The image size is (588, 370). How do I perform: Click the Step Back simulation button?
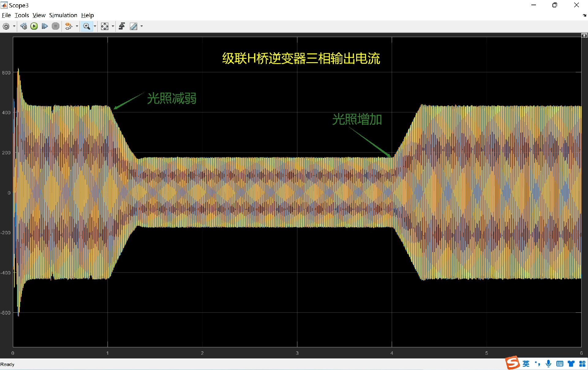[x=24, y=26]
